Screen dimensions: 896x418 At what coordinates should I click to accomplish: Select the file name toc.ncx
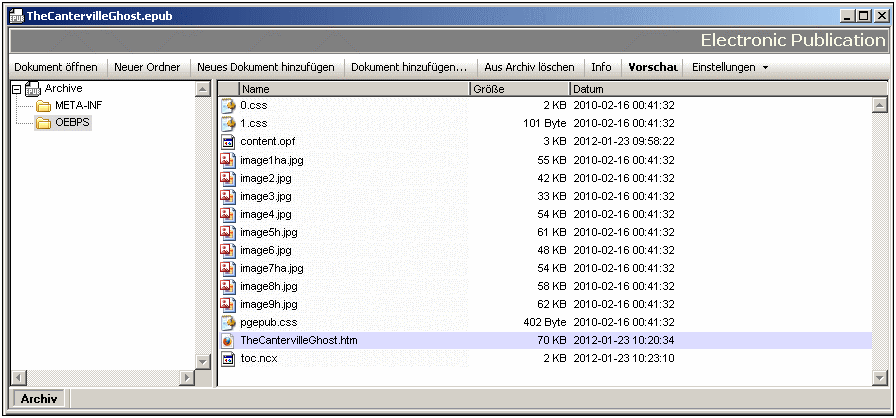click(259, 359)
